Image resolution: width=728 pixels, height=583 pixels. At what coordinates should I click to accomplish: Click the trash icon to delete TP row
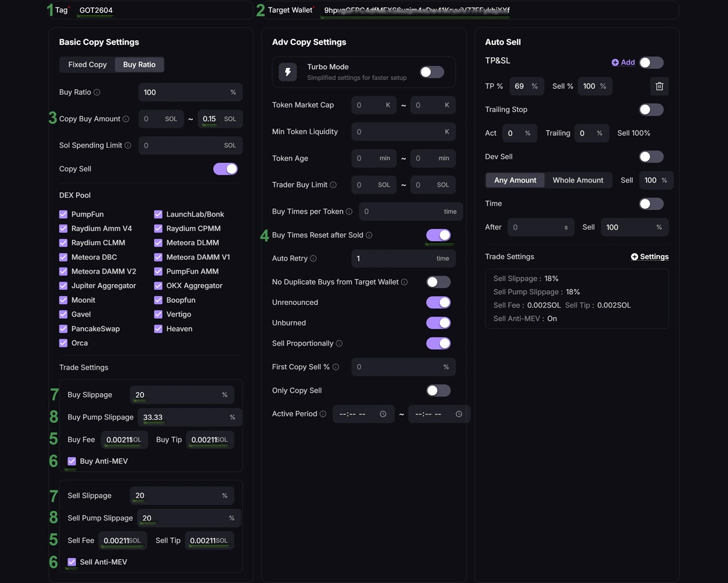(x=659, y=86)
